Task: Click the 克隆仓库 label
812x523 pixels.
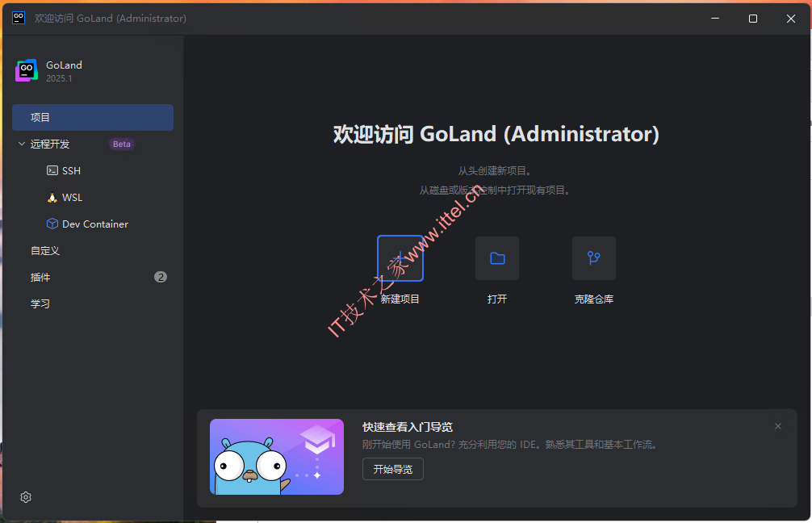Action: pos(594,299)
